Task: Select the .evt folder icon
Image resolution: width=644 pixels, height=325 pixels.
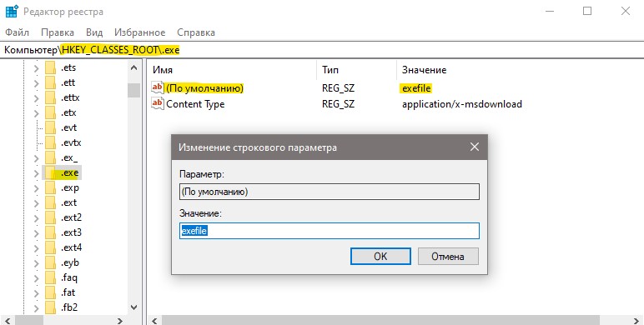Action: point(50,127)
